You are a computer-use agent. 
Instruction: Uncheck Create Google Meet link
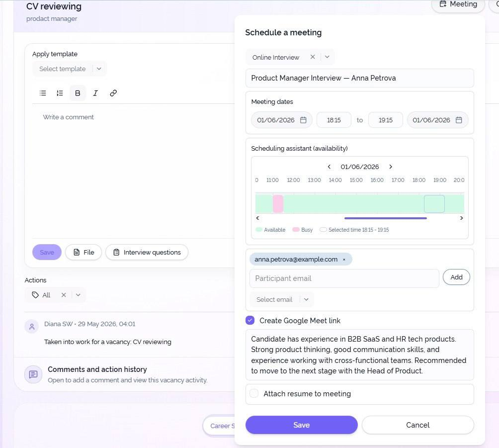point(250,320)
